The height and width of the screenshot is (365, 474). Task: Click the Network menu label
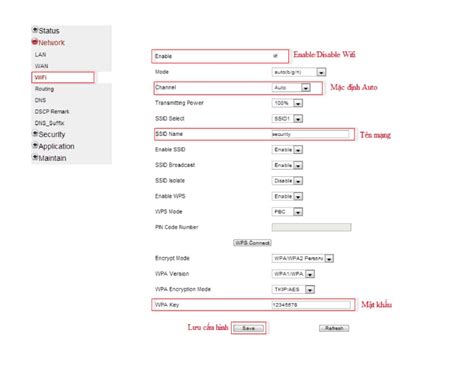[51, 43]
